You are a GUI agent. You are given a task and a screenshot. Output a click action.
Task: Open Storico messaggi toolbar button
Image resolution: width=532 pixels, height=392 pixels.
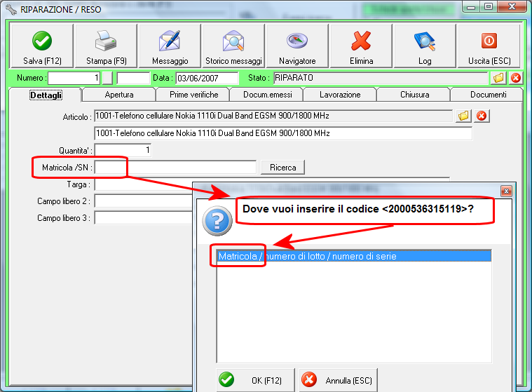[x=233, y=46]
